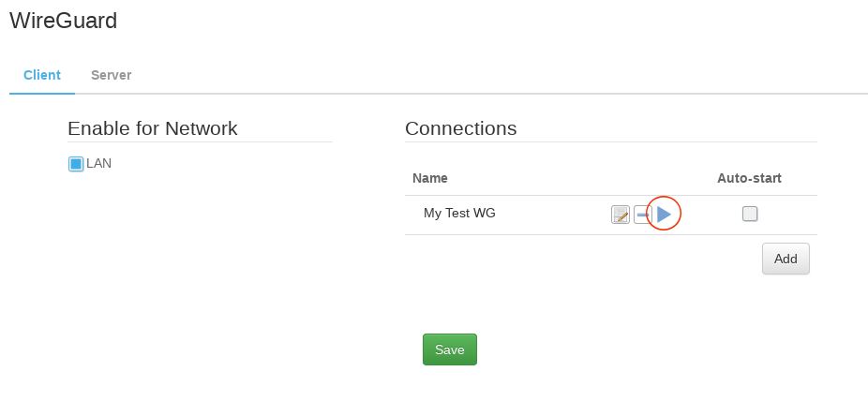Select the Client tab
This screenshot has width=868, height=401.
point(42,75)
